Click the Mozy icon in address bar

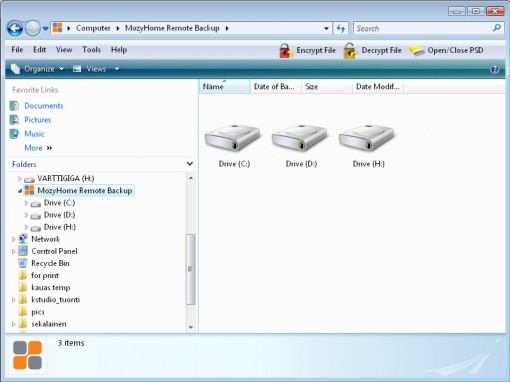[x=58, y=28]
